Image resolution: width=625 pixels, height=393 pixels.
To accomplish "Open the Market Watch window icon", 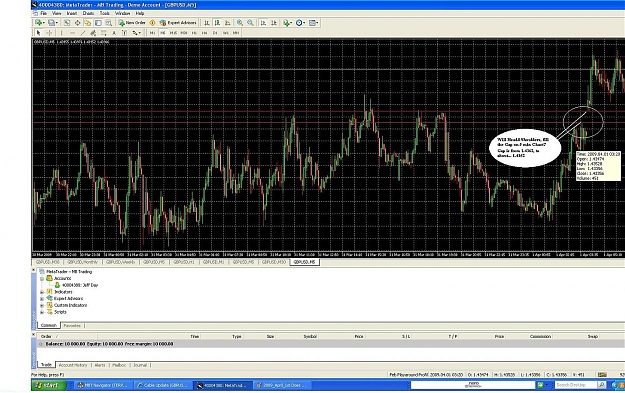I will point(67,23).
